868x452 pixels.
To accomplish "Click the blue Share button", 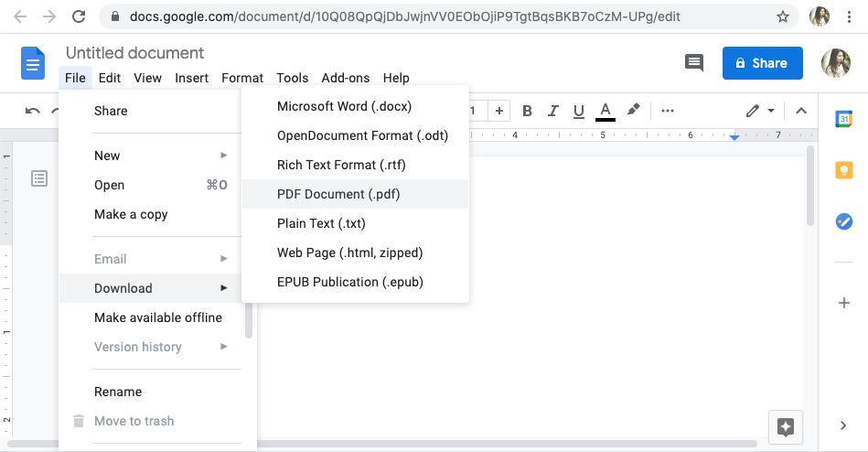I will coord(762,63).
